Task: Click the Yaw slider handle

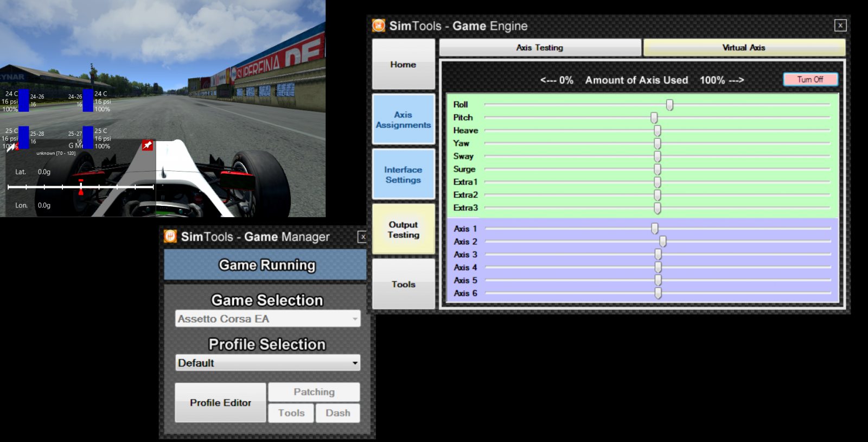Action: click(657, 144)
